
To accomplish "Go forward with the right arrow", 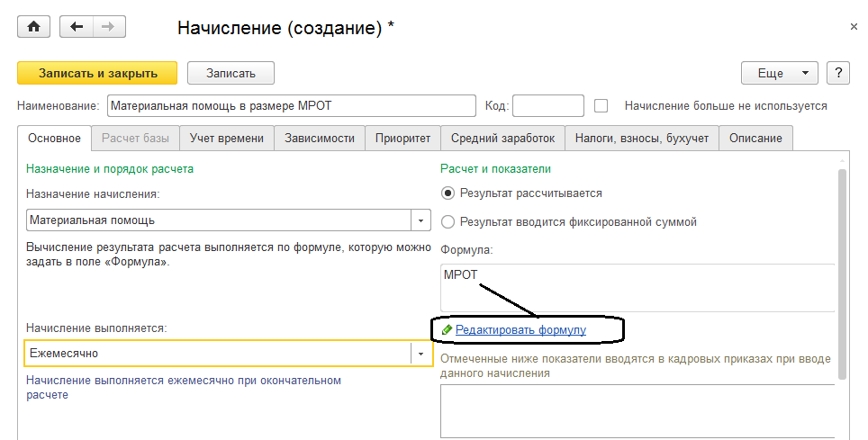I will [x=107, y=27].
